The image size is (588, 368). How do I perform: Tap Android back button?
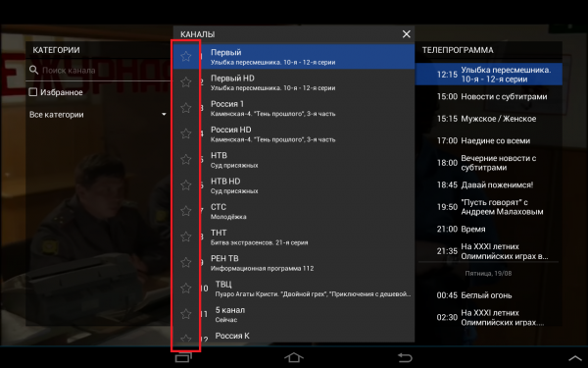coord(405,357)
